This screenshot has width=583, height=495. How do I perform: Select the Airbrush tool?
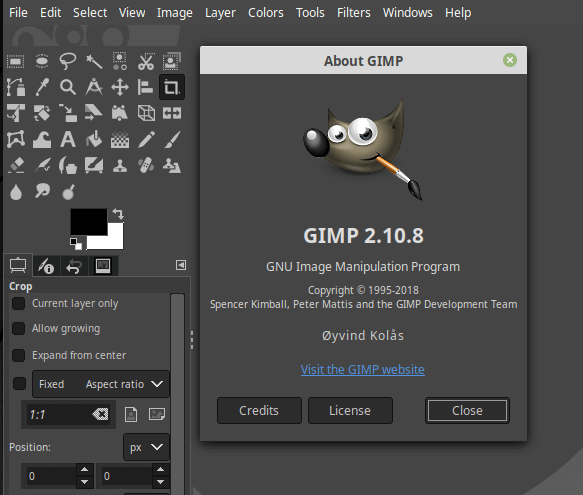(42, 165)
